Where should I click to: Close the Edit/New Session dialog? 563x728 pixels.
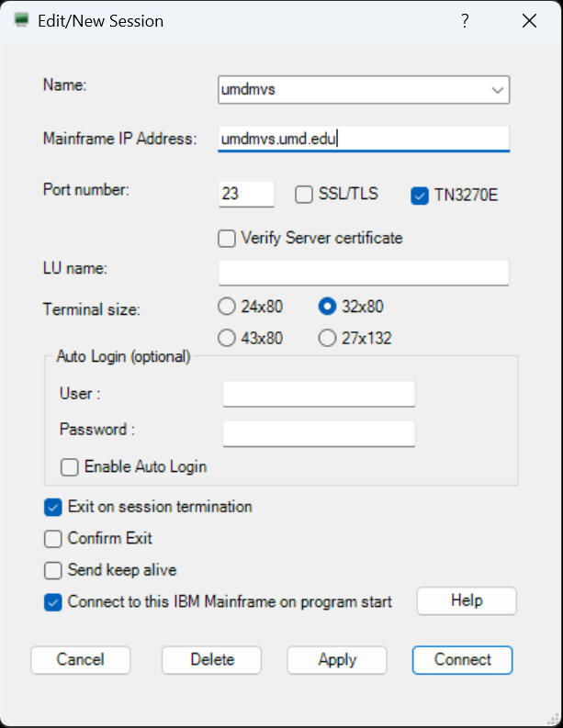[529, 21]
